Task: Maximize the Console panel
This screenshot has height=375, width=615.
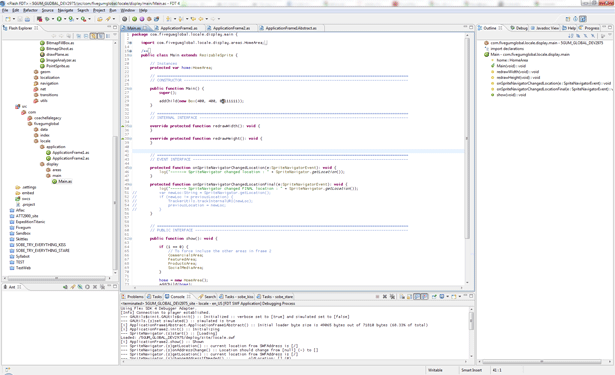Action: 471,296
